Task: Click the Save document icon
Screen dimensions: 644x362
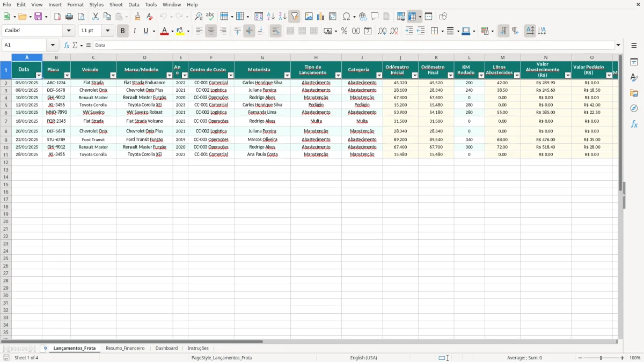Action: (38, 17)
